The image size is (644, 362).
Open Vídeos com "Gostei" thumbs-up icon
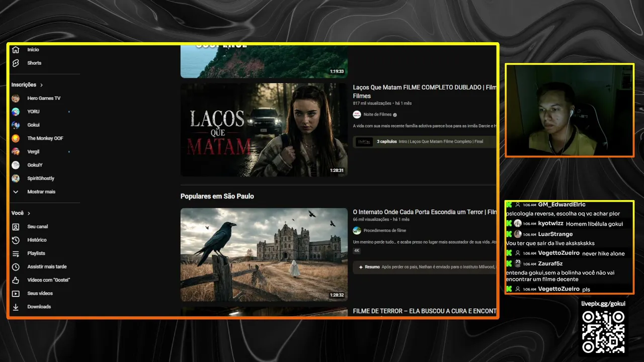pos(16,280)
